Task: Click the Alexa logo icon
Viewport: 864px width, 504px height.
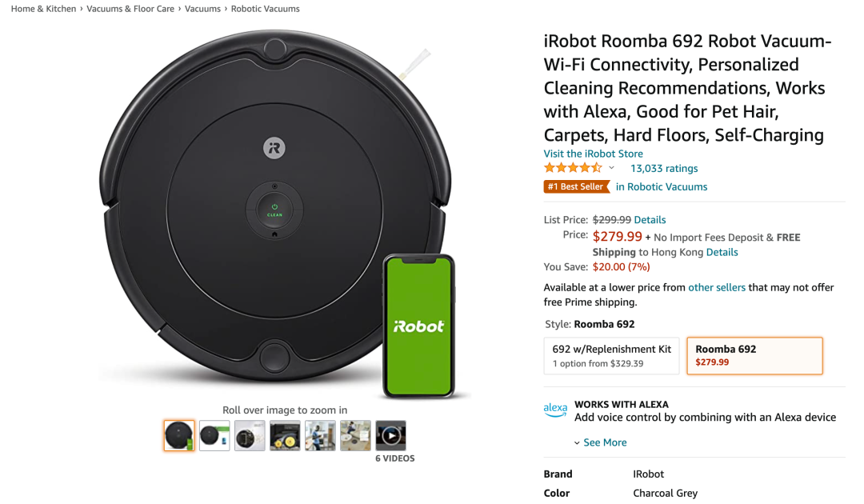Action: (555, 410)
